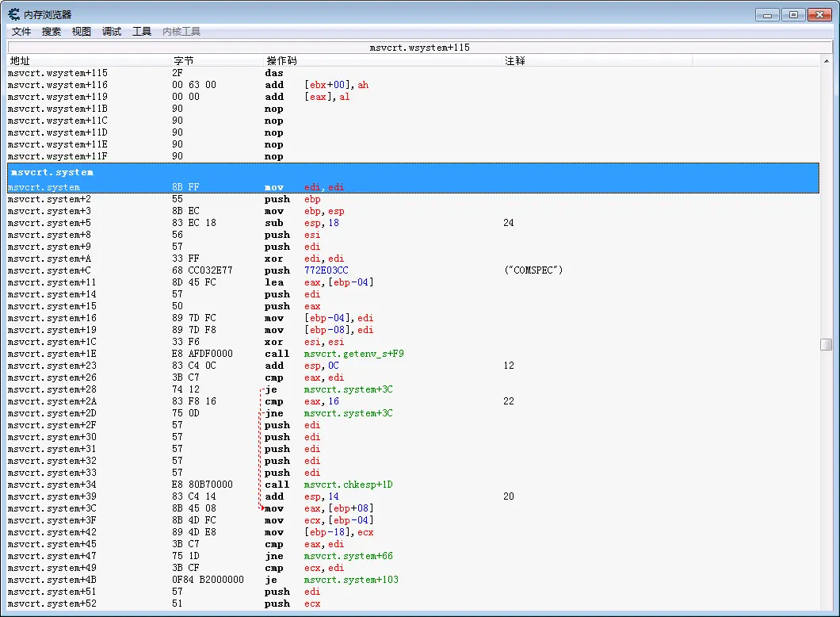The image size is (840, 617).
Task: Click the 操作码 column header
Action: 383,60
